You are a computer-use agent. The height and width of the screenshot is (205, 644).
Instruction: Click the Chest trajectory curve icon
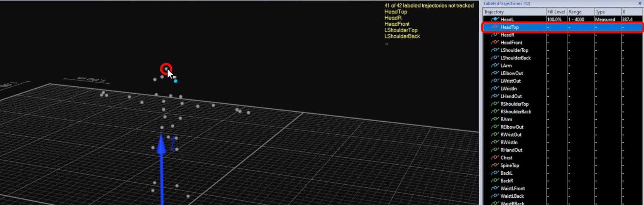(495, 157)
